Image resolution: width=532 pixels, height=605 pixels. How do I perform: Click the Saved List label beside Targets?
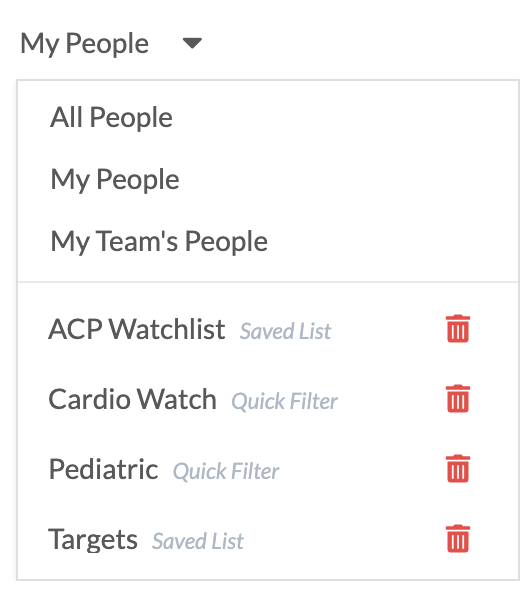tap(198, 541)
